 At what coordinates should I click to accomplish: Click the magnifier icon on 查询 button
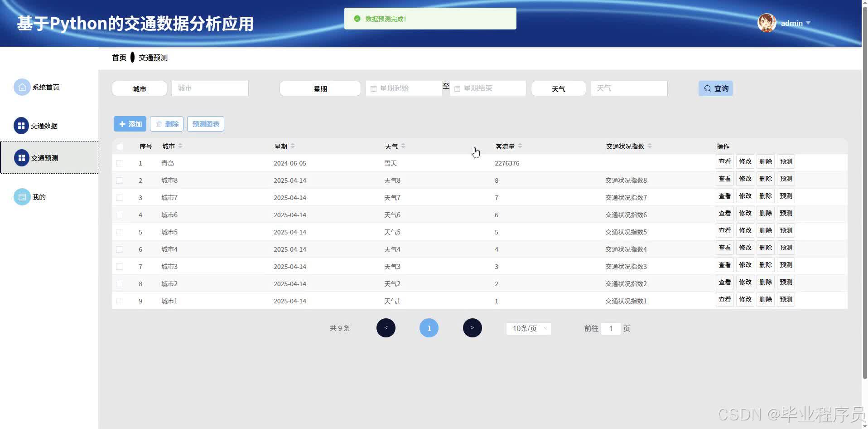707,88
